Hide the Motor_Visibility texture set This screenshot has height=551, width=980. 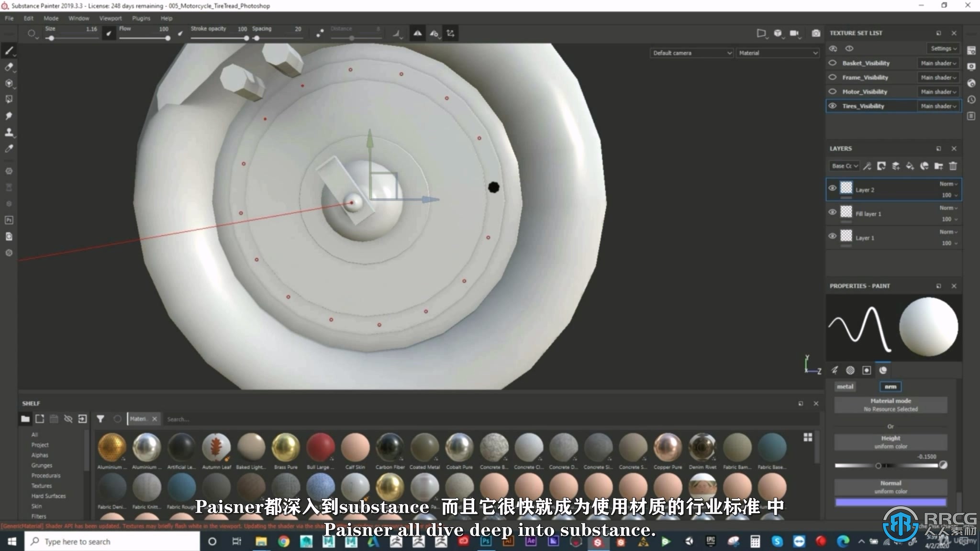point(833,91)
